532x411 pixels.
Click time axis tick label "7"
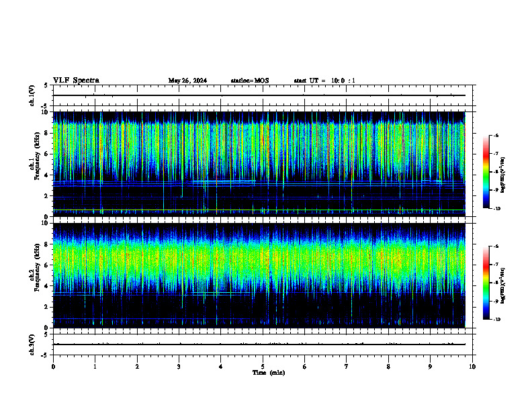click(347, 367)
